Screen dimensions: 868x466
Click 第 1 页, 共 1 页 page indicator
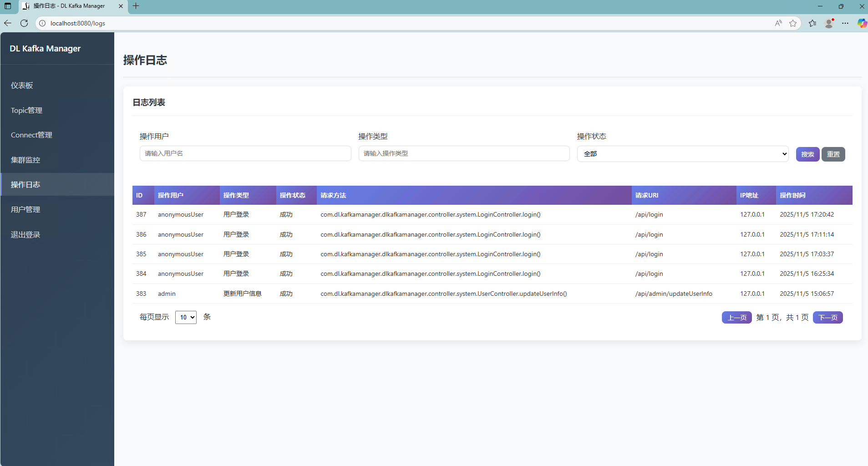point(782,317)
